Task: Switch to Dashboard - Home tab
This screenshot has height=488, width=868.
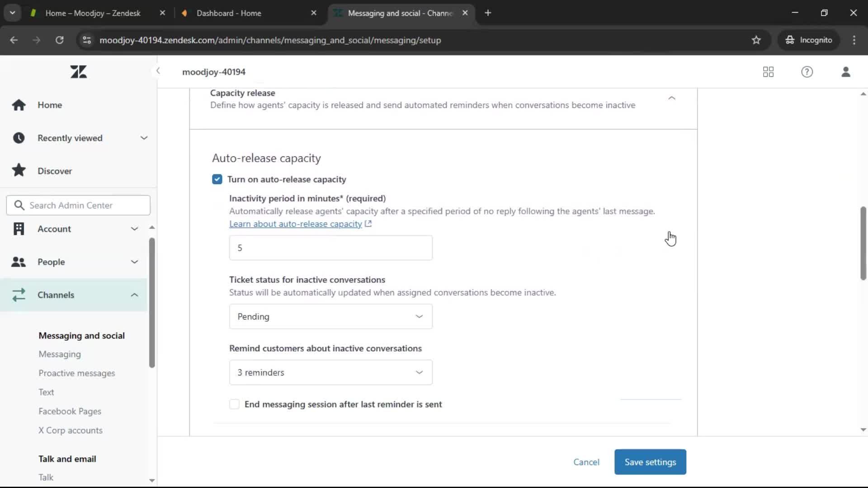Action: [229, 13]
